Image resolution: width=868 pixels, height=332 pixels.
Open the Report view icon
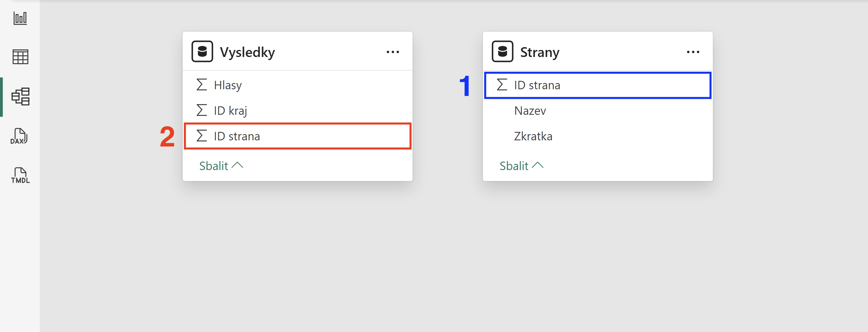tap(20, 18)
